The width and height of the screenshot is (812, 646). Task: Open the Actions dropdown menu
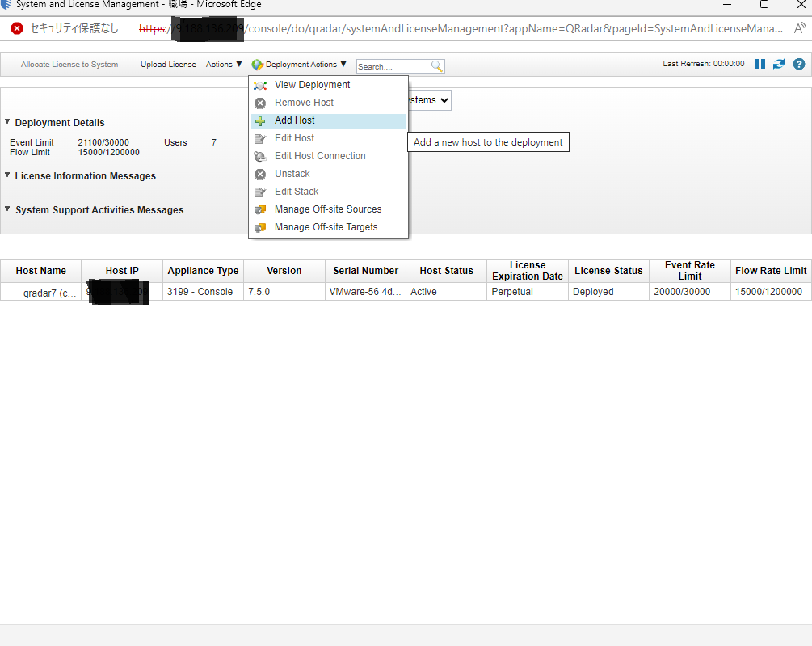coord(224,64)
